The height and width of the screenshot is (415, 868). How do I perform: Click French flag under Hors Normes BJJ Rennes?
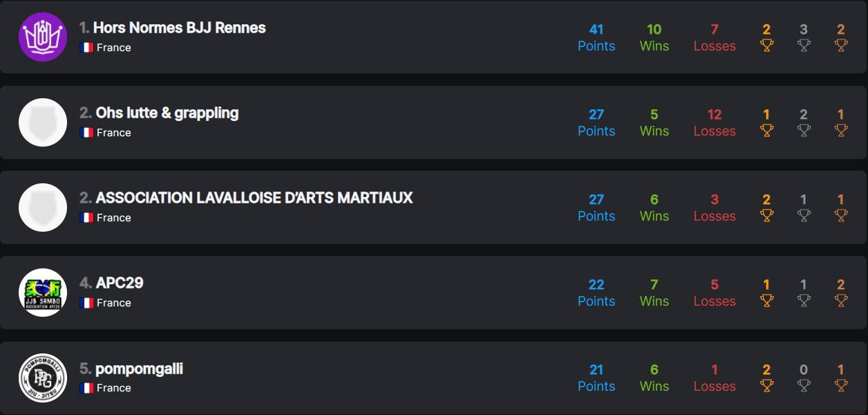(86, 48)
